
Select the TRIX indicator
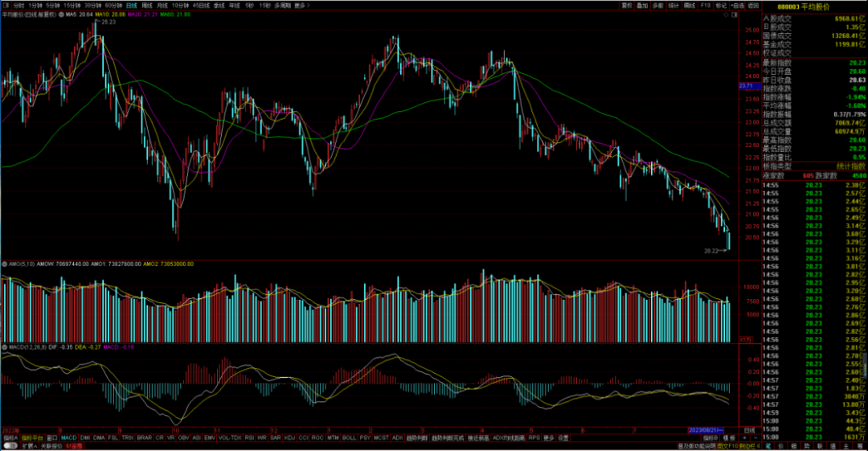click(127, 437)
